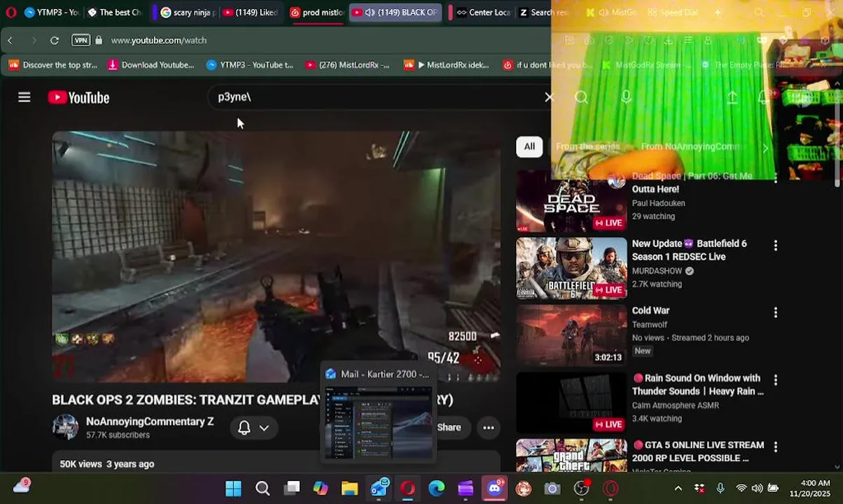Screen dimensions: 843x504
Task: Open 'if u dont liked you' bookmark
Action: click(x=548, y=65)
